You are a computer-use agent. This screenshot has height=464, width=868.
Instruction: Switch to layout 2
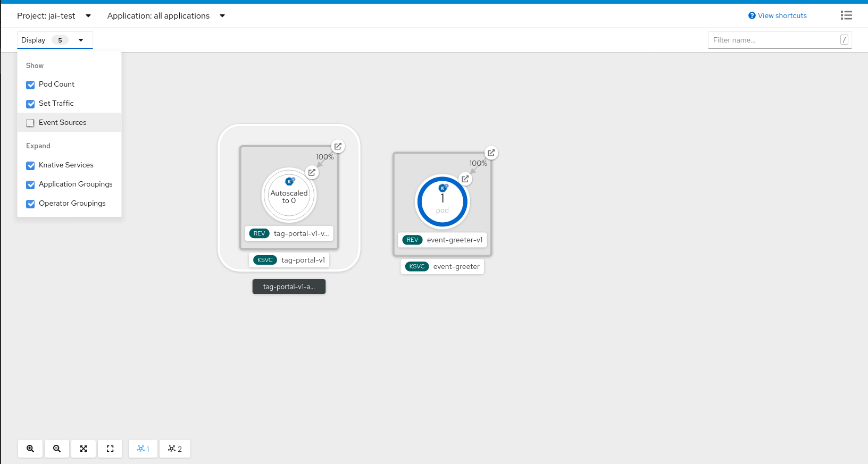(175, 449)
